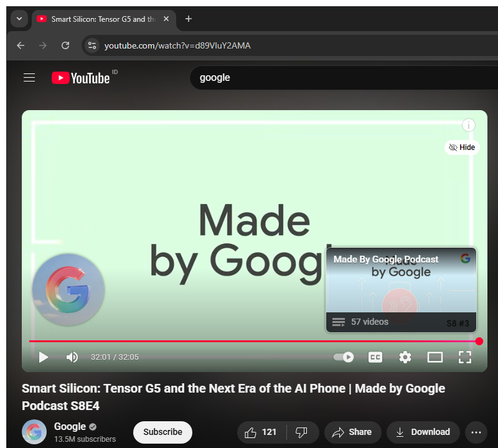498x448 pixels.
Task: Reload the current page
Action: tap(65, 45)
